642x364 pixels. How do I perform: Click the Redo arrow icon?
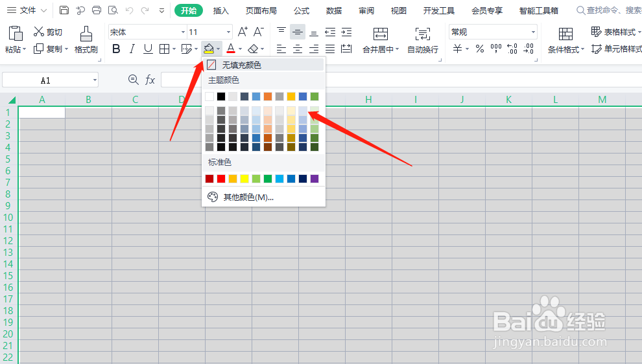(x=145, y=10)
